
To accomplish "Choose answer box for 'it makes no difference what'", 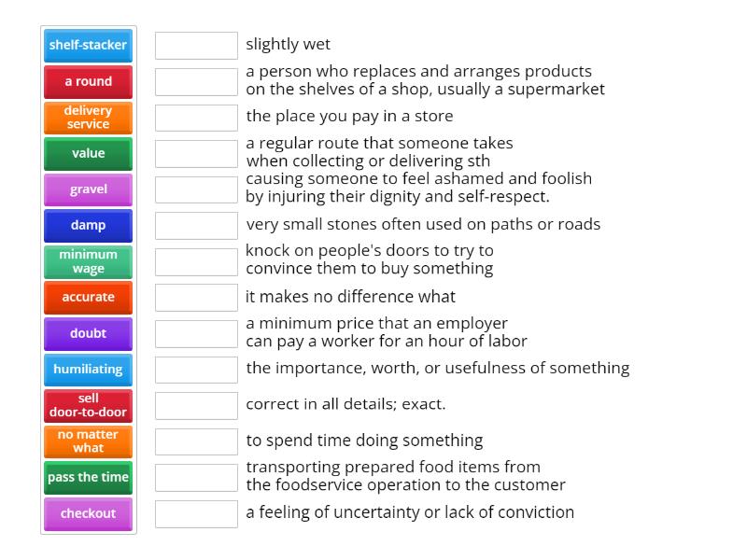I will [x=196, y=297].
